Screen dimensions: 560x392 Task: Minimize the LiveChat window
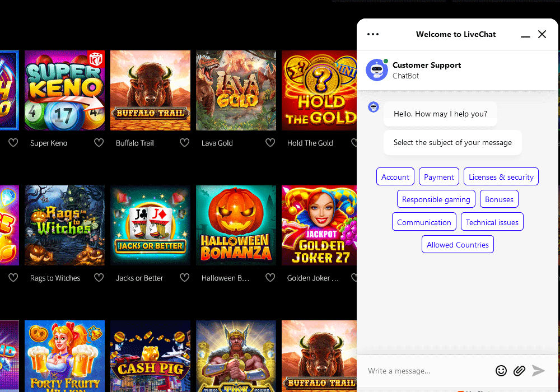(x=525, y=35)
